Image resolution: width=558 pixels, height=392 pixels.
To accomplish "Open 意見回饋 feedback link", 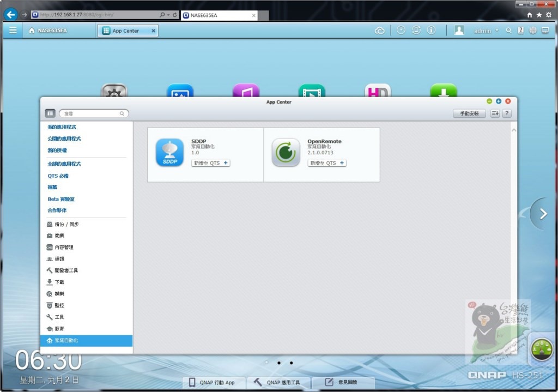I will [343, 382].
